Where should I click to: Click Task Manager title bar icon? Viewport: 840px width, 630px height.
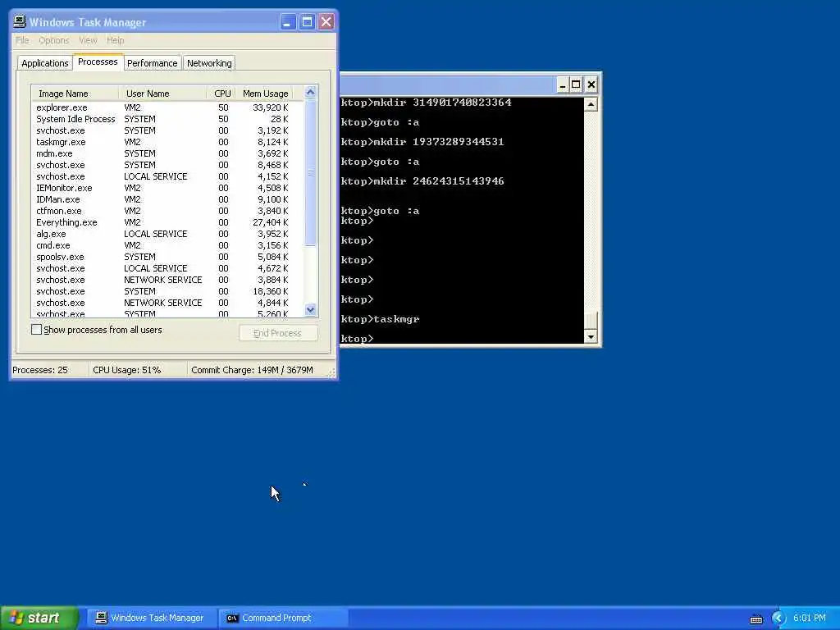[x=20, y=21]
